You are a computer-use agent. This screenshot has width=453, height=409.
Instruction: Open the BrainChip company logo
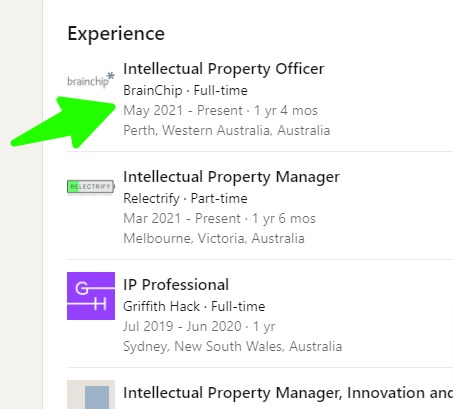(x=91, y=80)
